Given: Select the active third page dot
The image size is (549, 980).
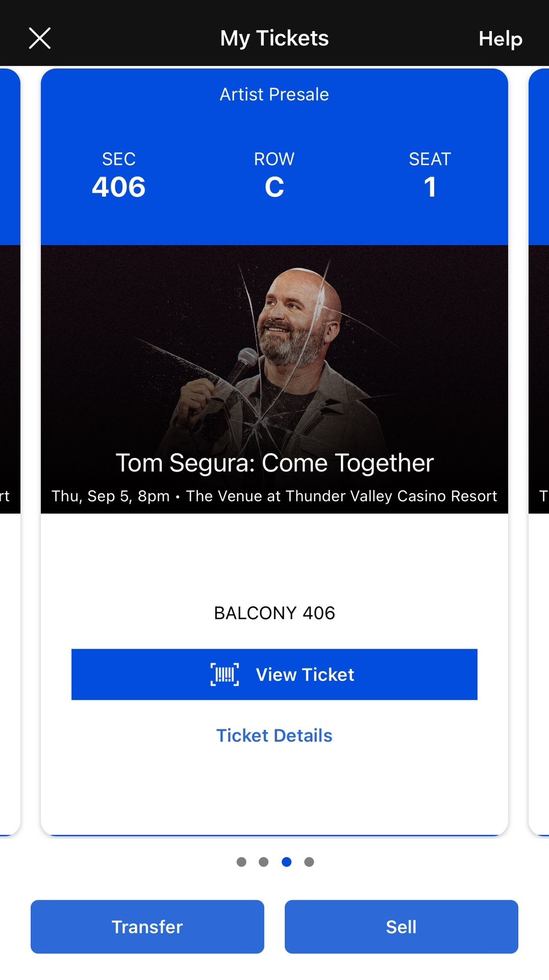Looking at the screenshot, I should pyautogui.click(x=287, y=862).
